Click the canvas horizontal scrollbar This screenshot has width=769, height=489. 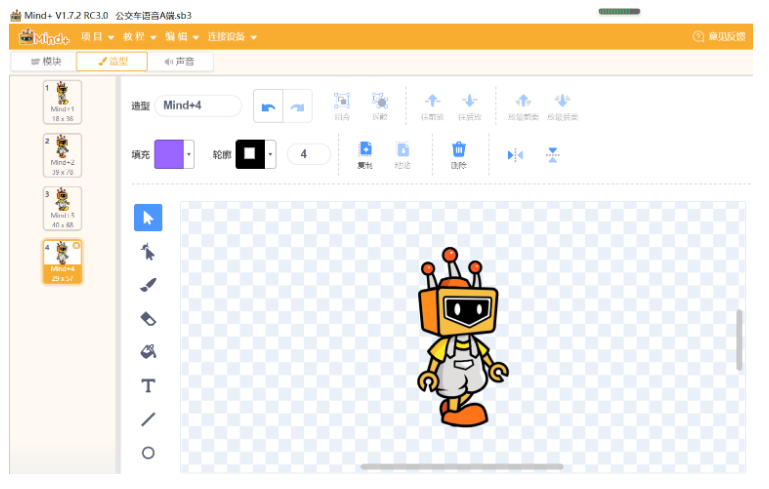point(461,467)
